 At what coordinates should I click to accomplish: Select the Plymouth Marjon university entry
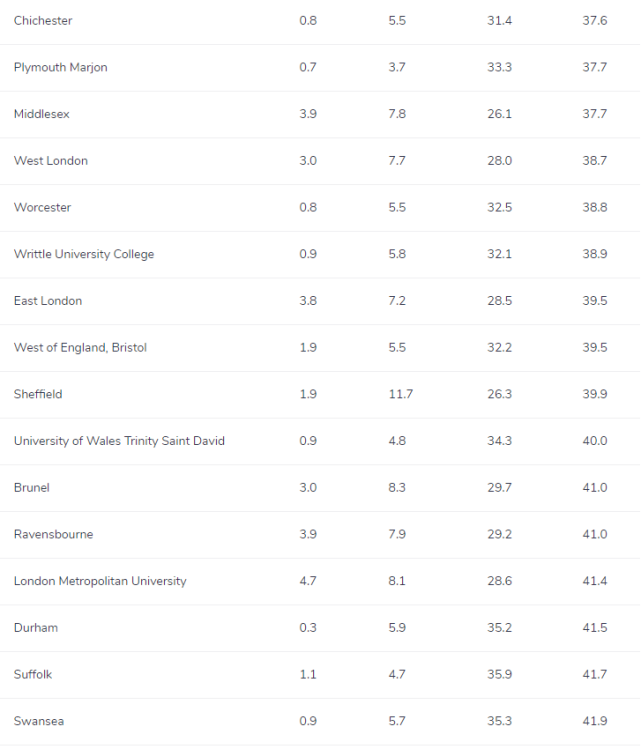coord(61,67)
